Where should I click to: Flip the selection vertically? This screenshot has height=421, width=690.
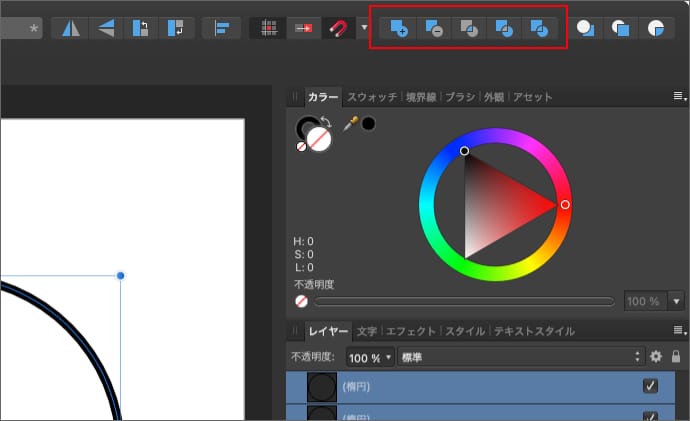click(104, 28)
